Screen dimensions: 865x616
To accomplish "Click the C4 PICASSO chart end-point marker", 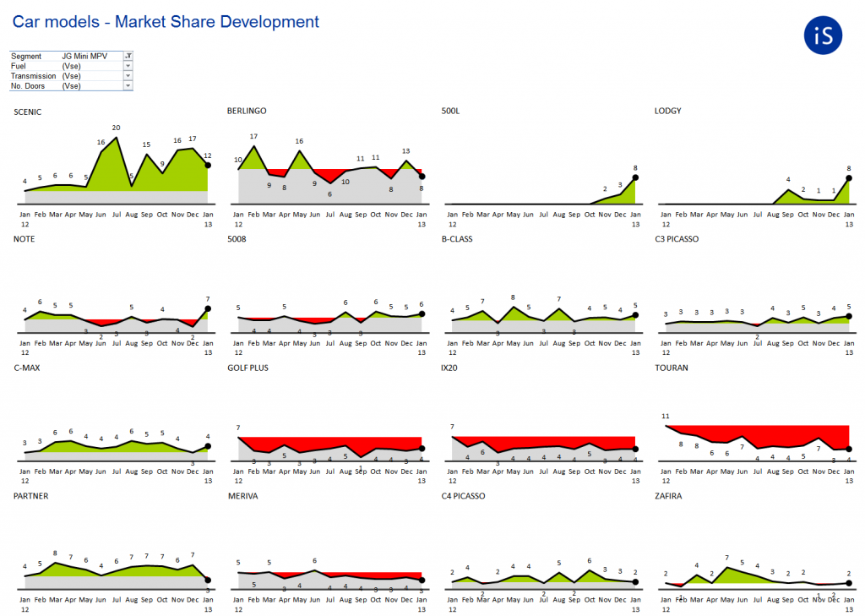I will pyautogui.click(x=635, y=581).
